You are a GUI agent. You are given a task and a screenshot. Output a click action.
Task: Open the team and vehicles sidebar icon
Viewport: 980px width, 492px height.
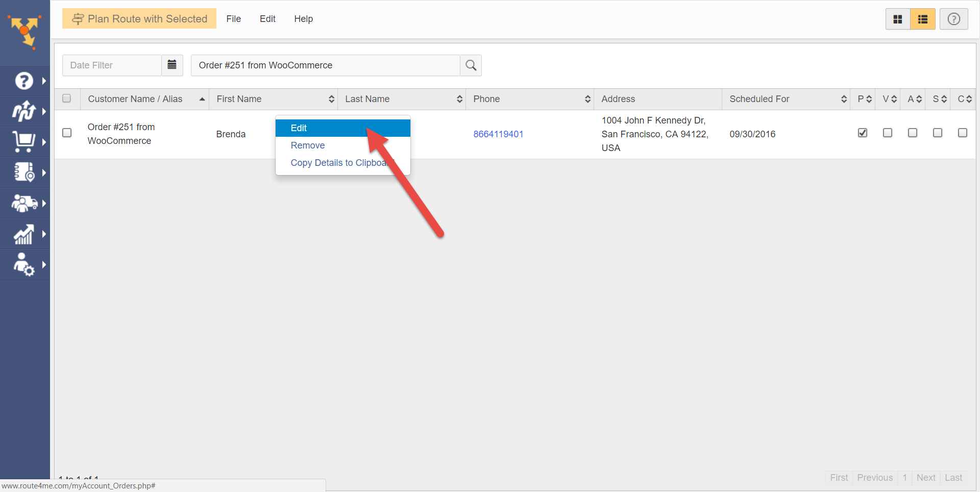[24, 203]
